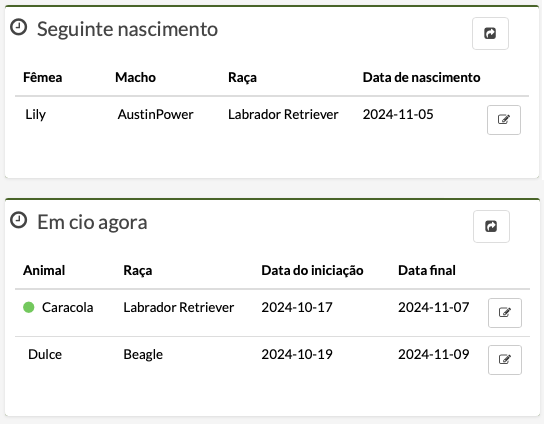Click the clock icon beside Em cio agora
Screen dimensions: 544x424
coord(18,220)
